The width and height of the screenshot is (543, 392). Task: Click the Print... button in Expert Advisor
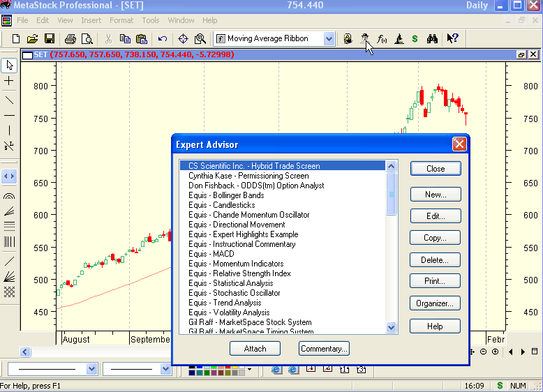[x=436, y=281]
